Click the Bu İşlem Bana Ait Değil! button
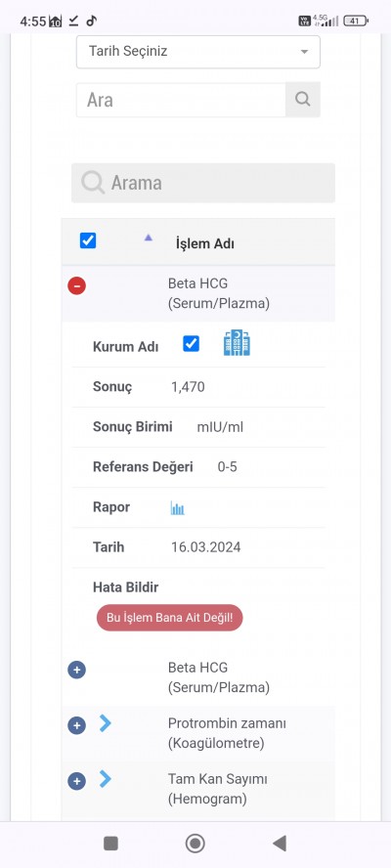391x868 pixels. click(169, 618)
